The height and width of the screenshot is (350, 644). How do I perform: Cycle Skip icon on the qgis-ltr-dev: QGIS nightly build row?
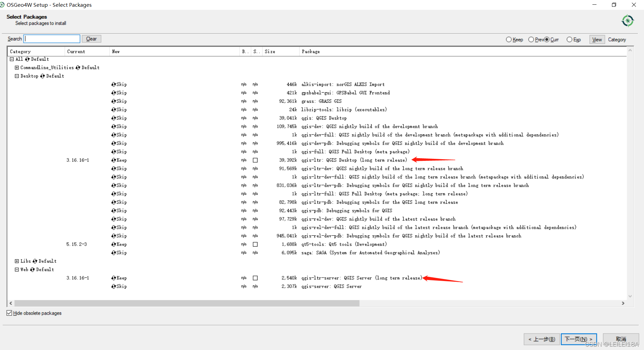tap(114, 169)
